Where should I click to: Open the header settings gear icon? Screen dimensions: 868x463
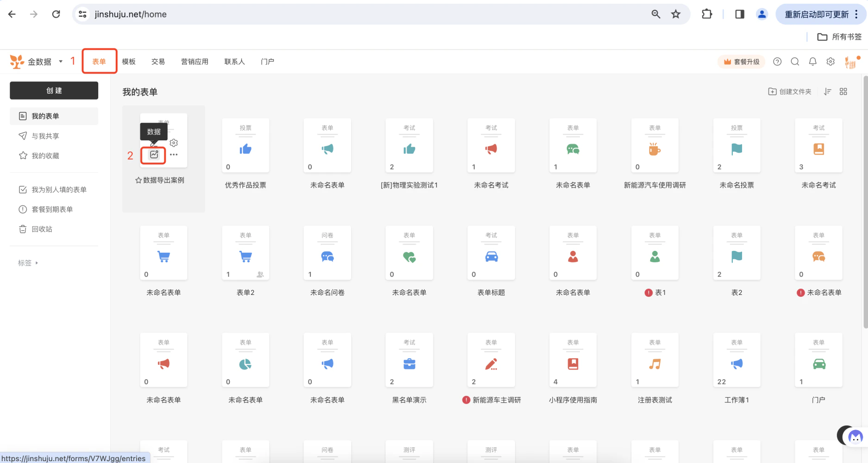pos(830,62)
